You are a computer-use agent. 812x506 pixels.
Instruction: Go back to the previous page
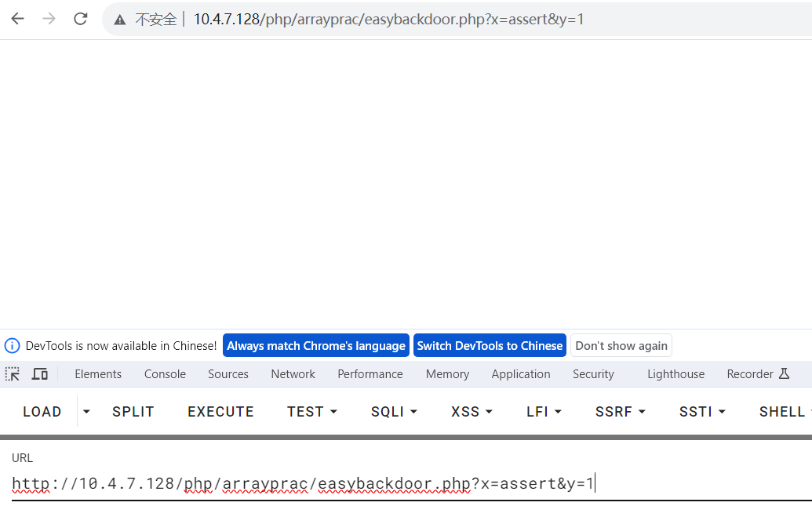[17, 19]
